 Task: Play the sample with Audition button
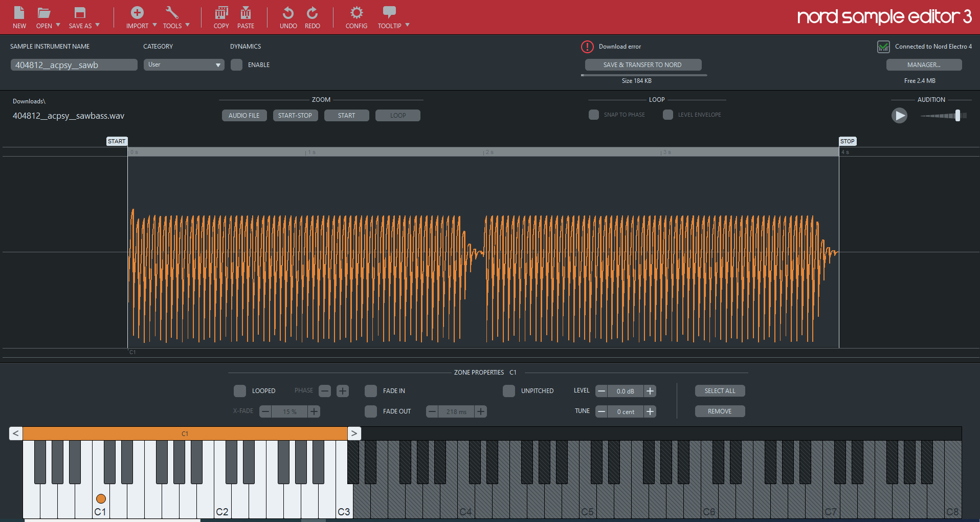click(899, 116)
